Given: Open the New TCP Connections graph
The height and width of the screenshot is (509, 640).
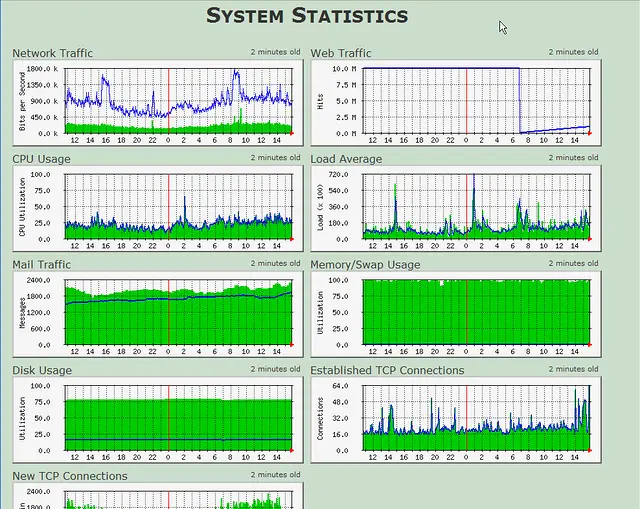Looking at the screenshot, I should point(158,496).
